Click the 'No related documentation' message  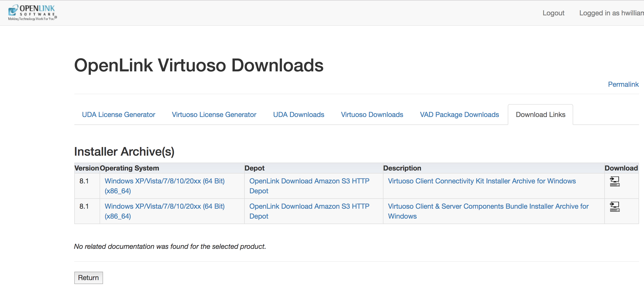170,246
